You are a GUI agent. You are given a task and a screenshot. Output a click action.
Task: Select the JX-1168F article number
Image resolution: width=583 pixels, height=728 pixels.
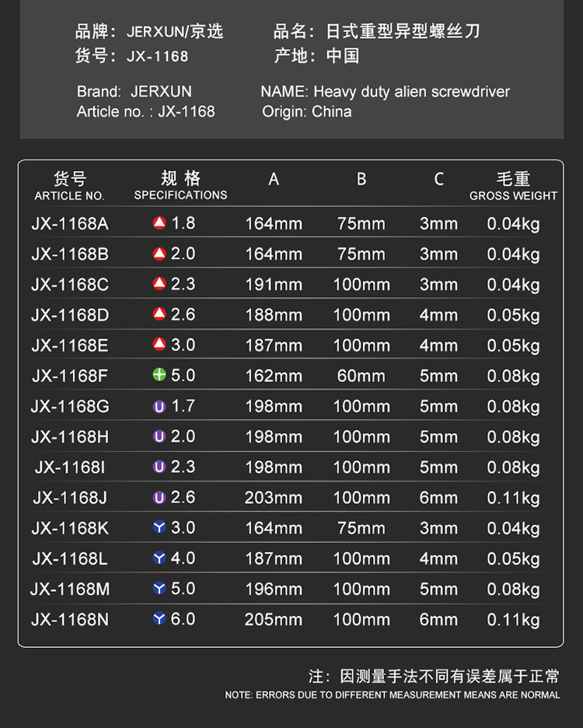tap(70, 376)
